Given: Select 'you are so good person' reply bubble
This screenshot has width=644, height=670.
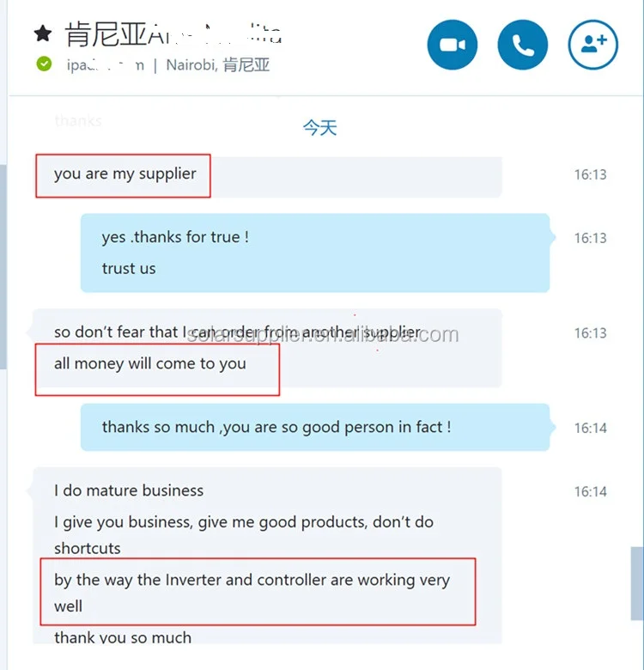Looking at the screenshot, I should coord(315,427).
